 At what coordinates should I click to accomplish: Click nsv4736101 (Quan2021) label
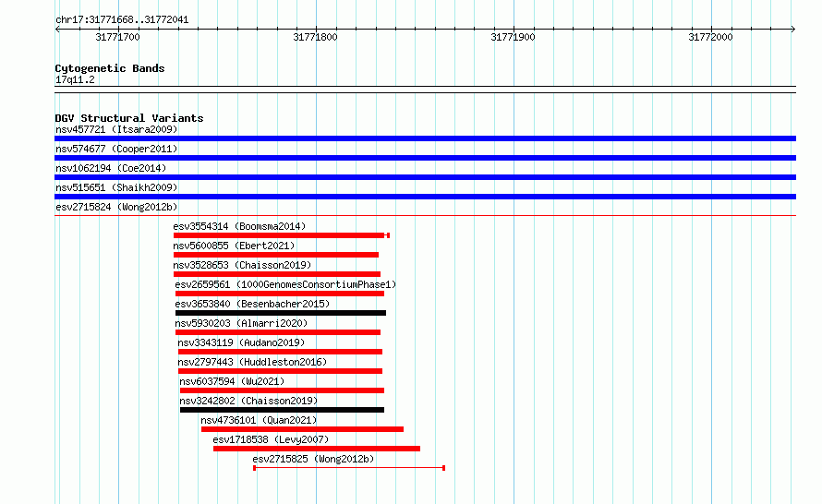pos(259,420)
